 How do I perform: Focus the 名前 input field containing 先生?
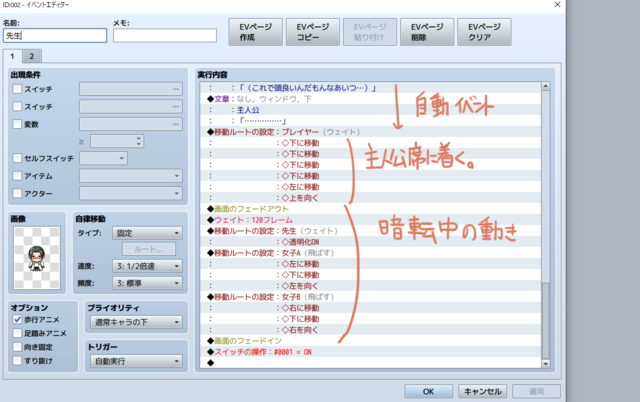pos(55,36)
